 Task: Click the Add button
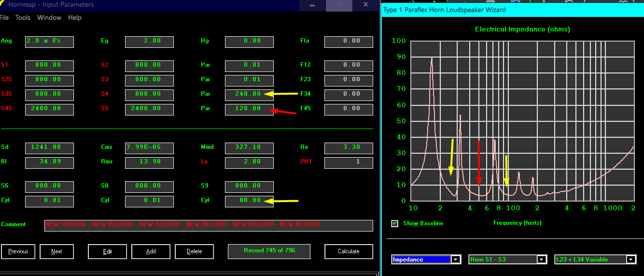pos(151,251)
